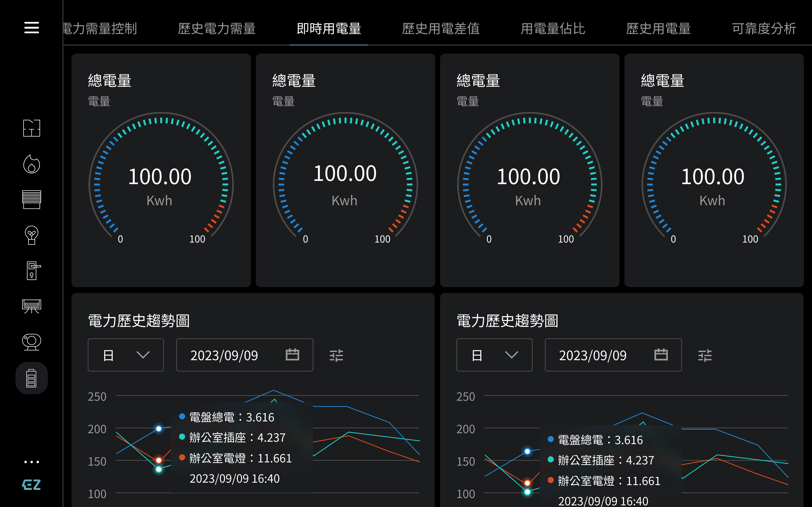This screenshot has width=812, height=507.
Task: Open filter settings on left trend chart
Action: (x=336, y=355)
